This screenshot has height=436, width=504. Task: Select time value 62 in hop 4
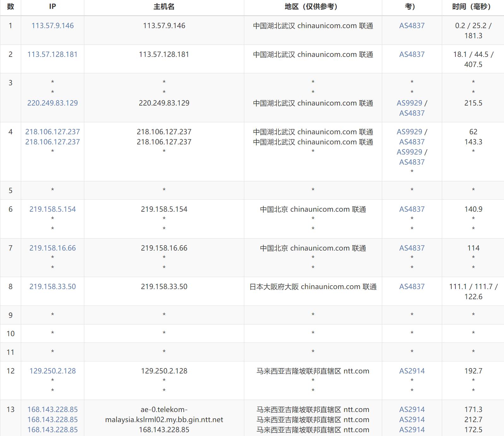click(x=473, y=132)
